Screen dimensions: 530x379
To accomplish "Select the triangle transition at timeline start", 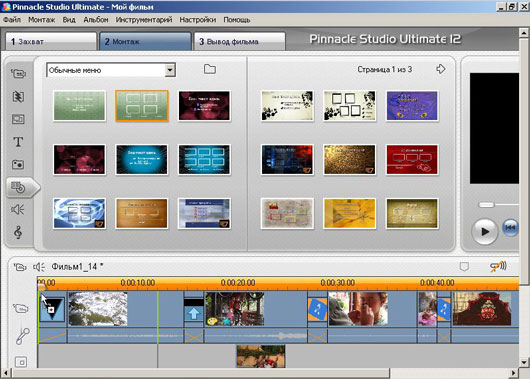I will (x=52, y=309).
